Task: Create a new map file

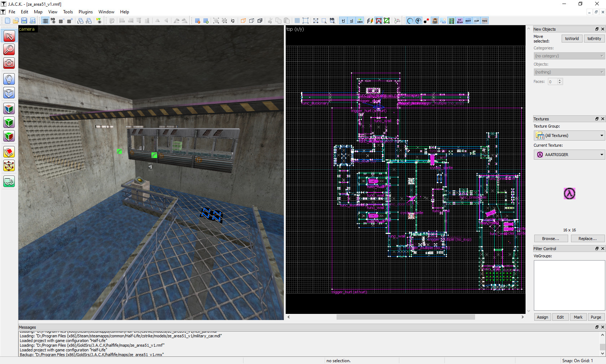Action: click(x=7, y=21)
